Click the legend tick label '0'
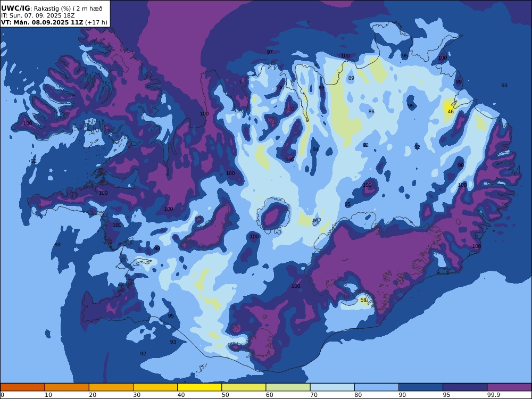 2,395
